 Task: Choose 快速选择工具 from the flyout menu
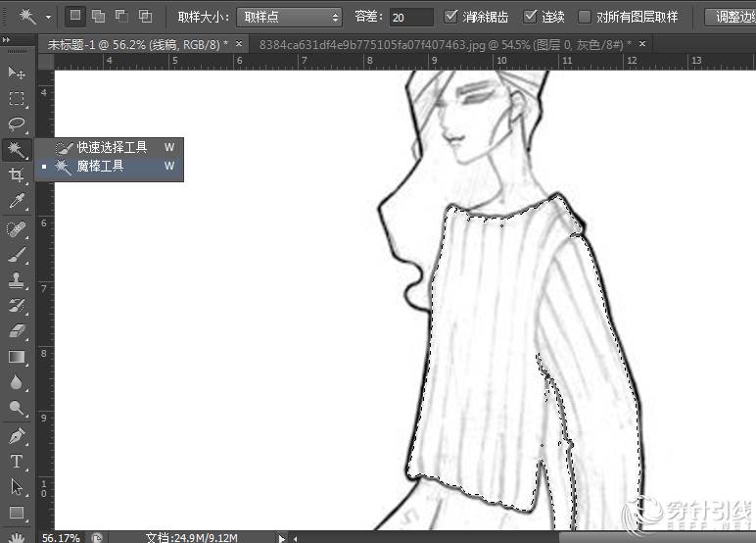click(112, 147)
